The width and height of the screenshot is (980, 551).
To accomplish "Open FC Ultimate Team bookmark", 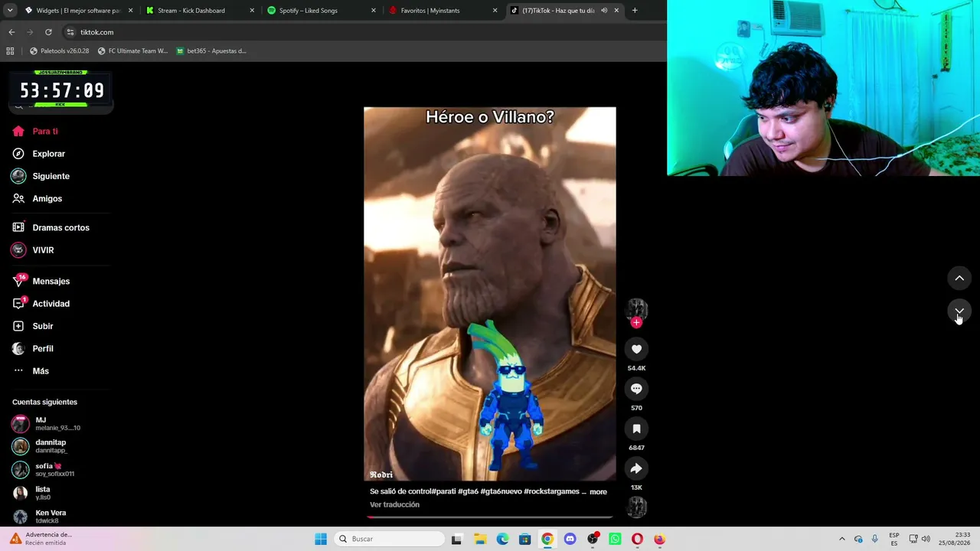I will [132, 51].
